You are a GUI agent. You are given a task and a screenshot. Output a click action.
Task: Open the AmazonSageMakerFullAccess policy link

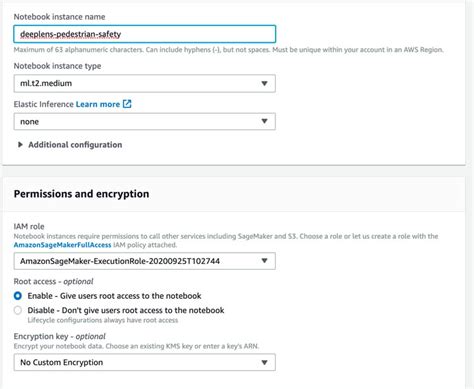(62, 245)
